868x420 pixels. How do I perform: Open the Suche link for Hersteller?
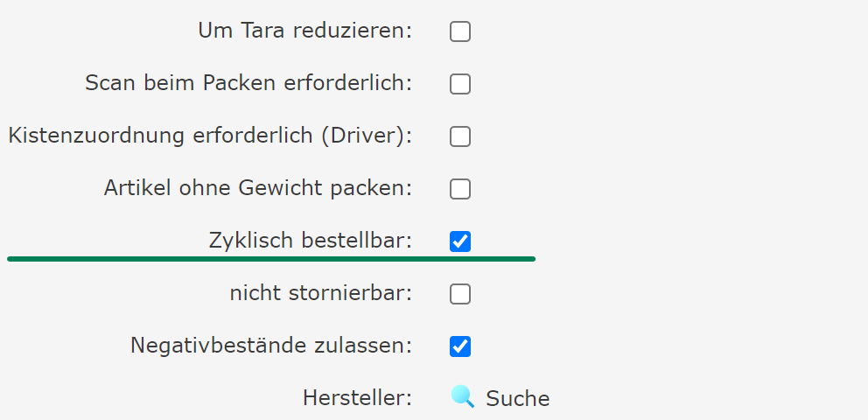517,399
